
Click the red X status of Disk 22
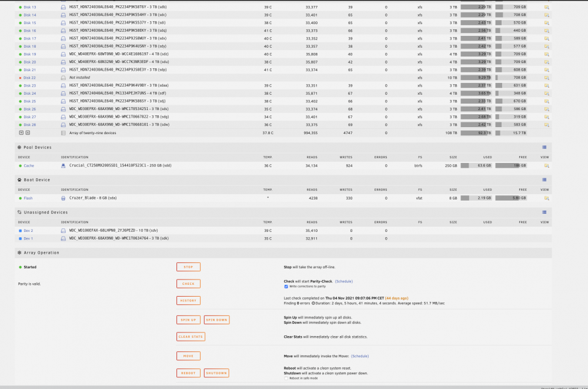(20, 78)
